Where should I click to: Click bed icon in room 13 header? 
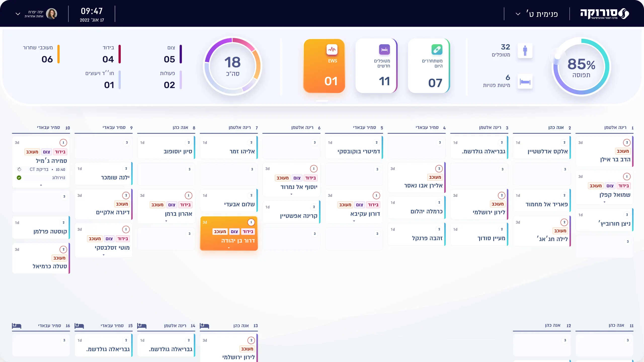click(x=204, y=326)
